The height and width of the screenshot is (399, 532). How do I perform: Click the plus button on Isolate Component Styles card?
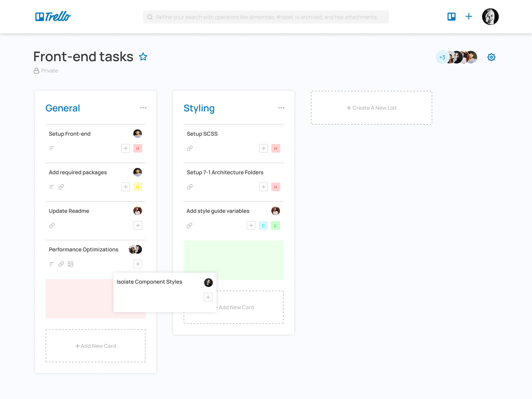(208, 297)
